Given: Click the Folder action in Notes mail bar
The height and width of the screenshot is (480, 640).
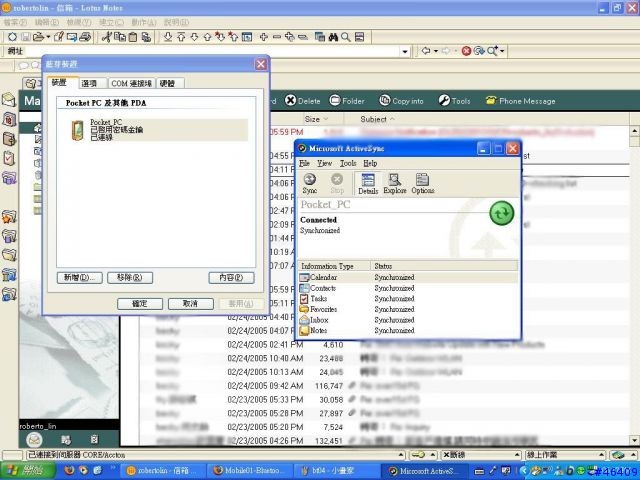Looking at the screenshot, I should [347, 101].
